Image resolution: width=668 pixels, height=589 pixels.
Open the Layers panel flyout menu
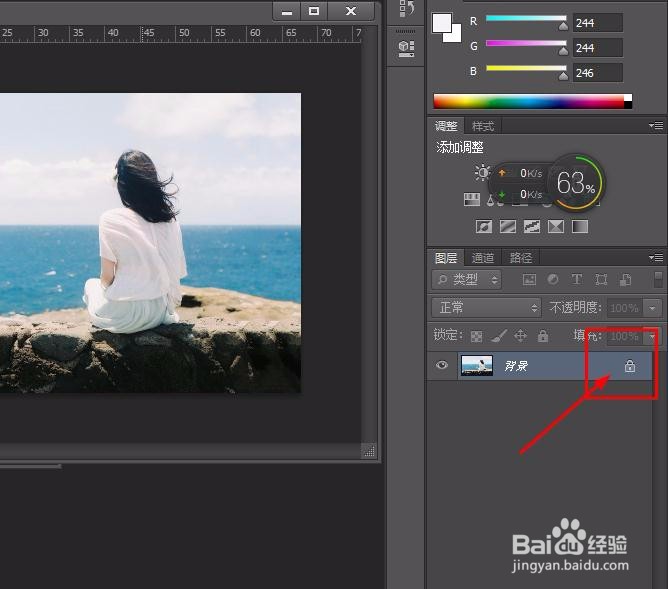(656, 257)
